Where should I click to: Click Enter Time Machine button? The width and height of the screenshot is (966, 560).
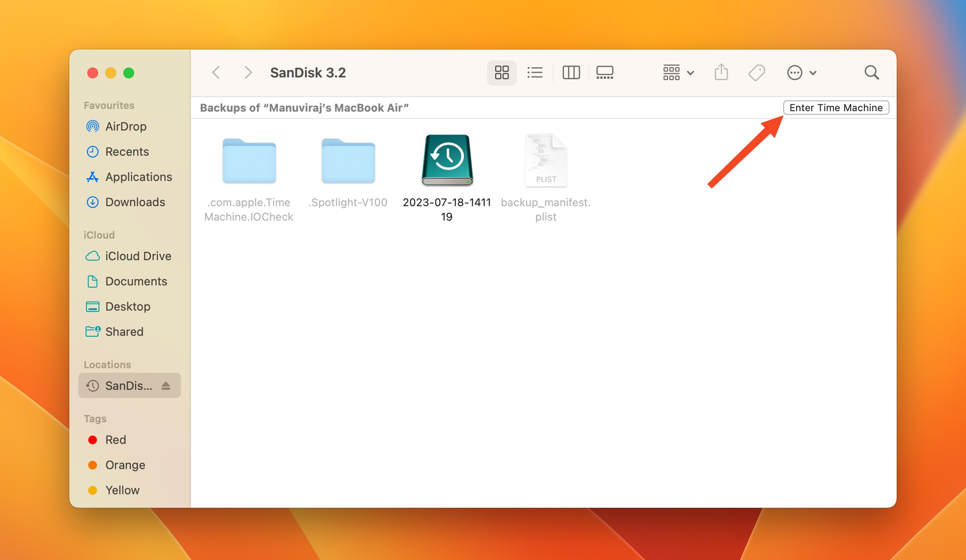point(836,108)
